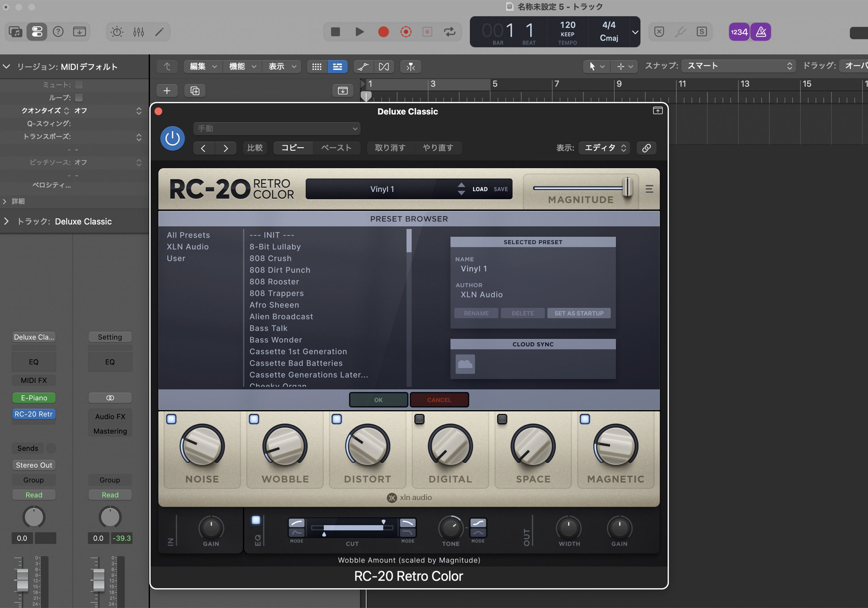Click the plugin link chain icon
This screenshot has height=608, width=868.
pyautogui.click(x=646, y=148)
